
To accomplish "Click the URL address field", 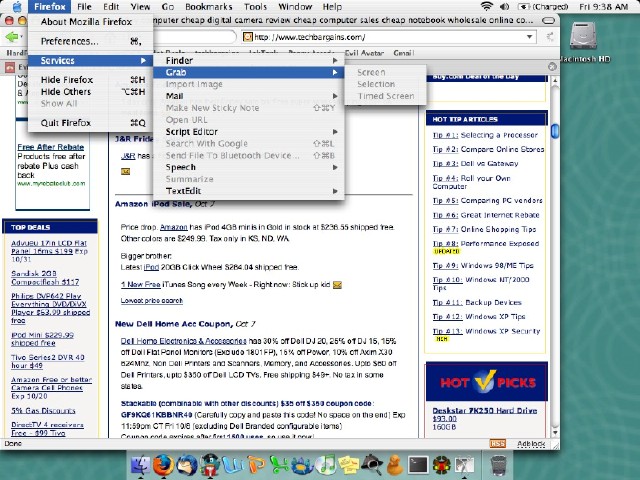I will tap(388, 37).
